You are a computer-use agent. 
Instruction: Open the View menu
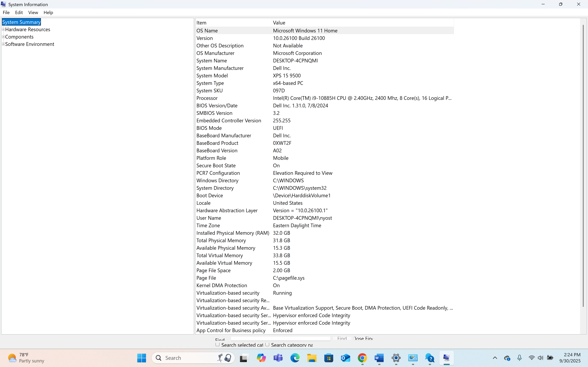(33, 12)
